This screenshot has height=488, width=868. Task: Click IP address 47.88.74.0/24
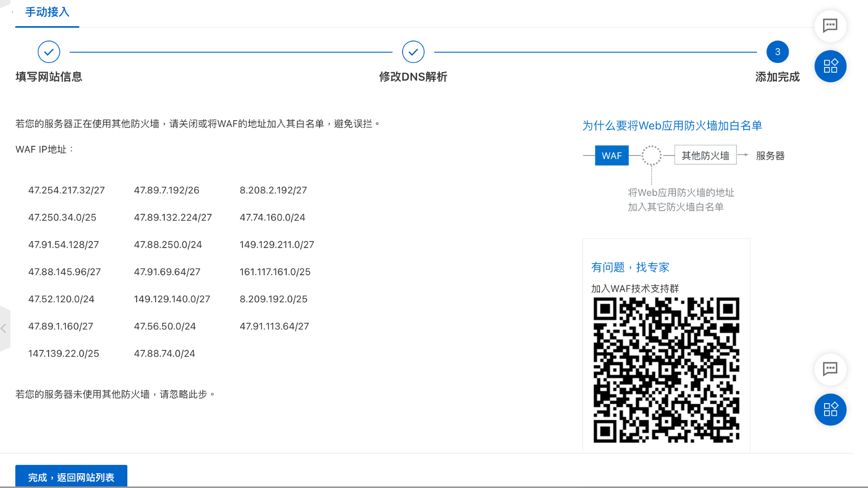[164, 353]
